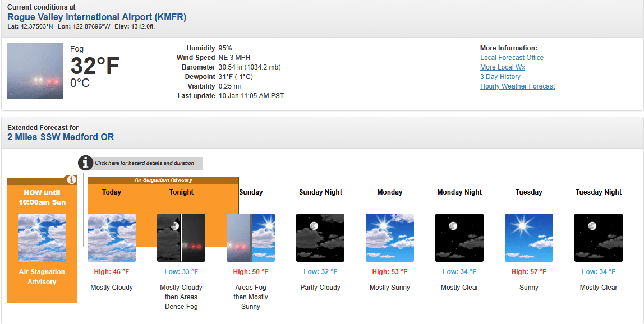The height and width of the screenshot is (324, 644).
Task: Click the Humidity 95% value
Action: tap(225, 48)
